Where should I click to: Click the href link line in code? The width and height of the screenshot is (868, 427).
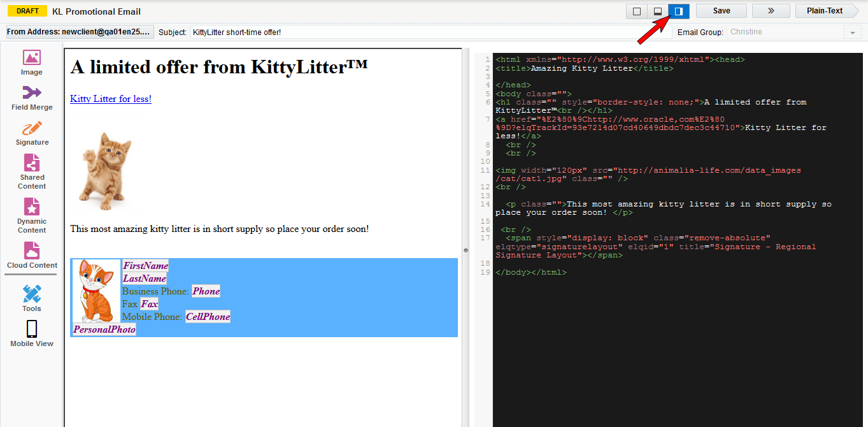tap(661, 127)
